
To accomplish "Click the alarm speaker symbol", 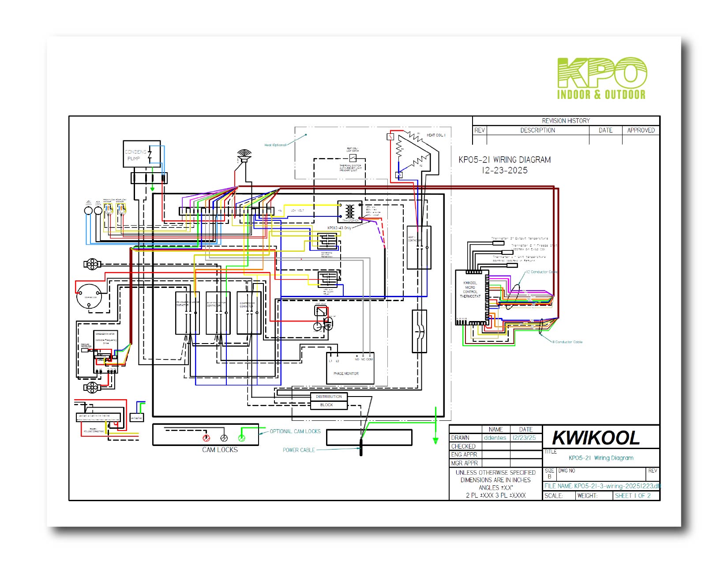I will point(244,156).
